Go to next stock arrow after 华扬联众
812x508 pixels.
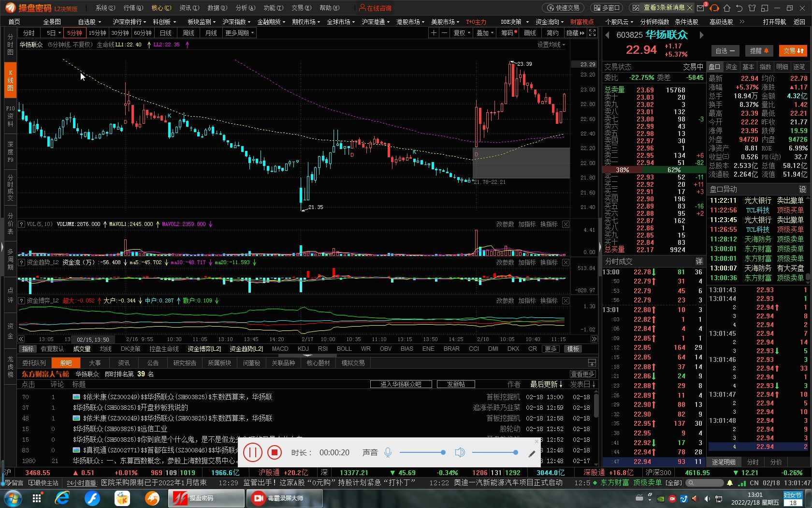click(x=701, y=35)
